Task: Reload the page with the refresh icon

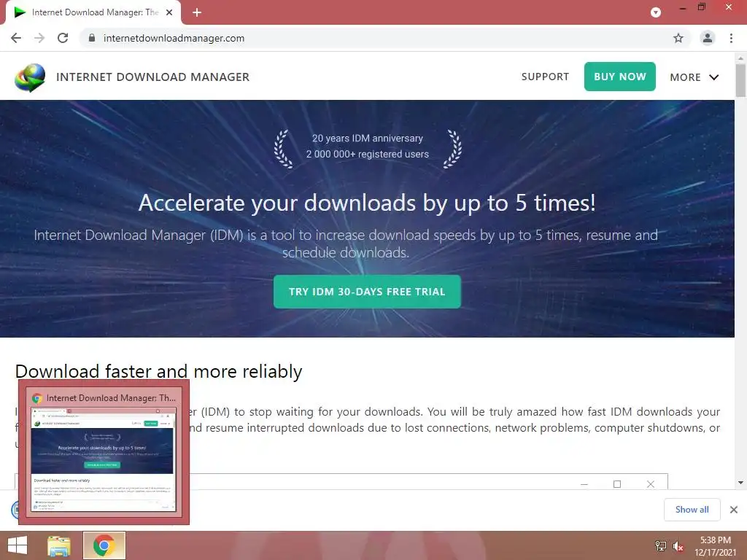Action: click(63, 38)
